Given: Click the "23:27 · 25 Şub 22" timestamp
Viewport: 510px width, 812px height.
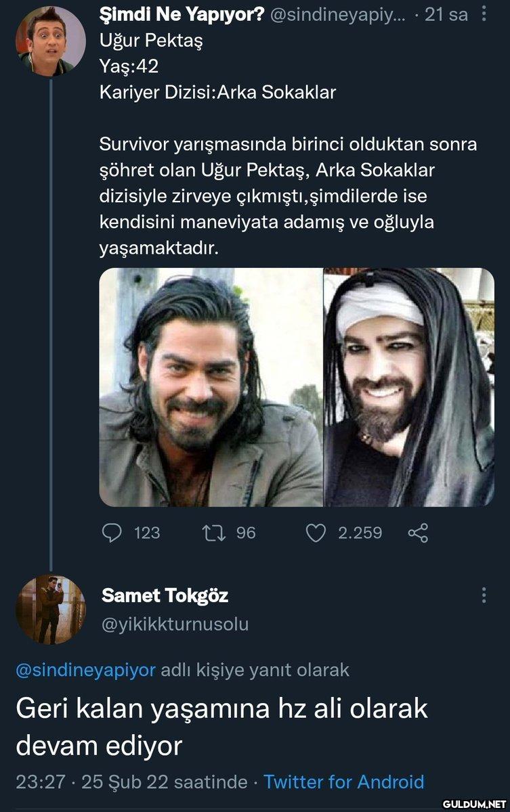Looking at the screenshot, I should pyautogui.click(x=131, y=782).
